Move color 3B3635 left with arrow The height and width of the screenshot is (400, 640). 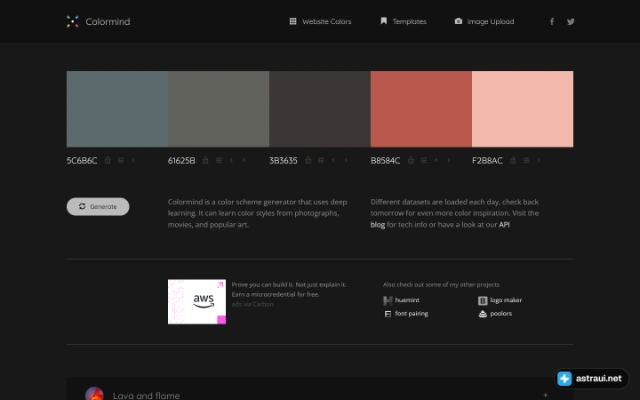[x=333, y=160]
